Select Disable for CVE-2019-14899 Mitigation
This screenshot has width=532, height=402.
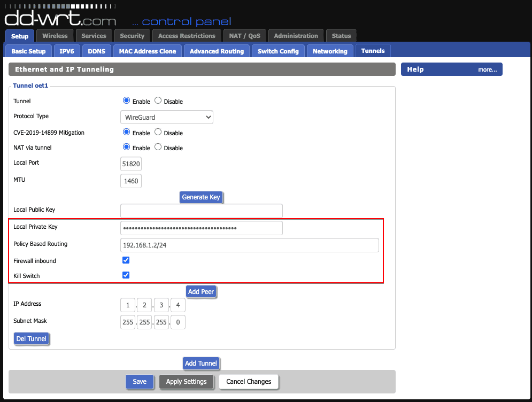[158, 132]
